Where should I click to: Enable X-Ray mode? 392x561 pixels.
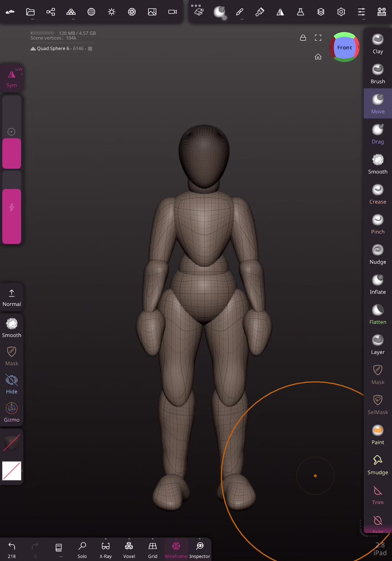106,550
